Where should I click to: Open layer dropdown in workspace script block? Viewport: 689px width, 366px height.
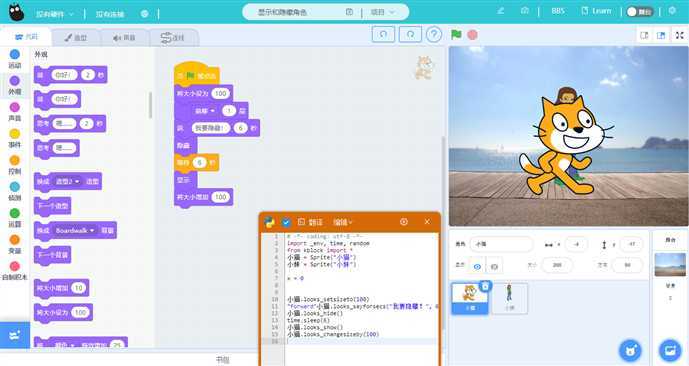click(x=205, y=111)
